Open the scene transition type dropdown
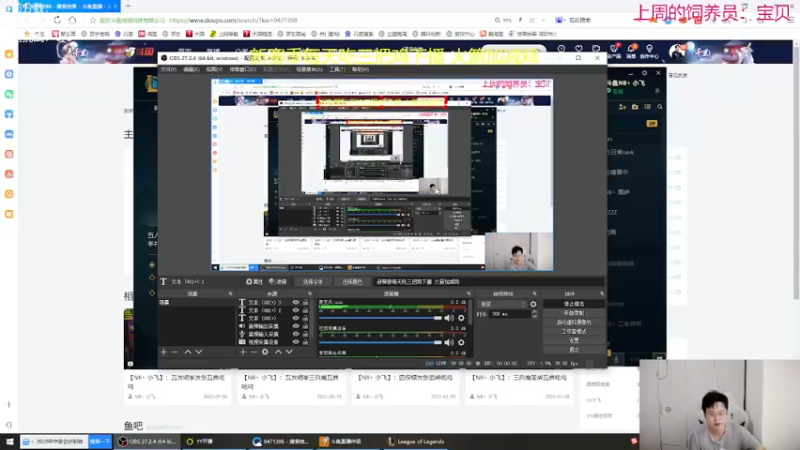This screenshot has height=450, width=800. click(502, 304)
